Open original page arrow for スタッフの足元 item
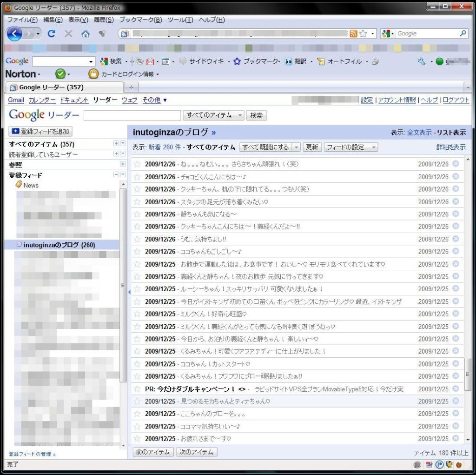 tap(456, 201)
